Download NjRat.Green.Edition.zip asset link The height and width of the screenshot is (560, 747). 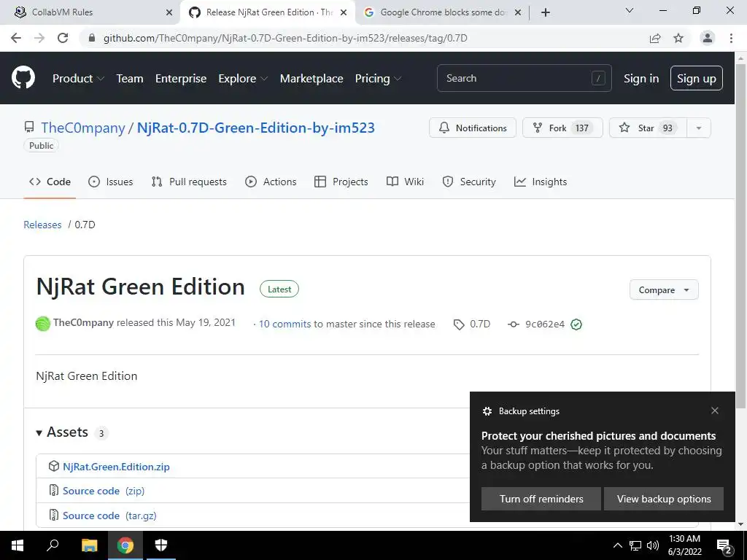click(x=116, y=467)
